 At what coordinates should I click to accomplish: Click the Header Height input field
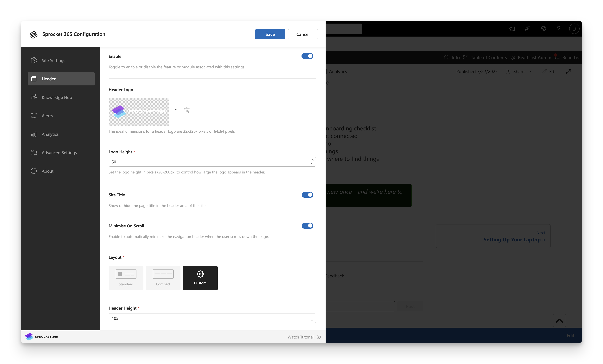point(208,318)
